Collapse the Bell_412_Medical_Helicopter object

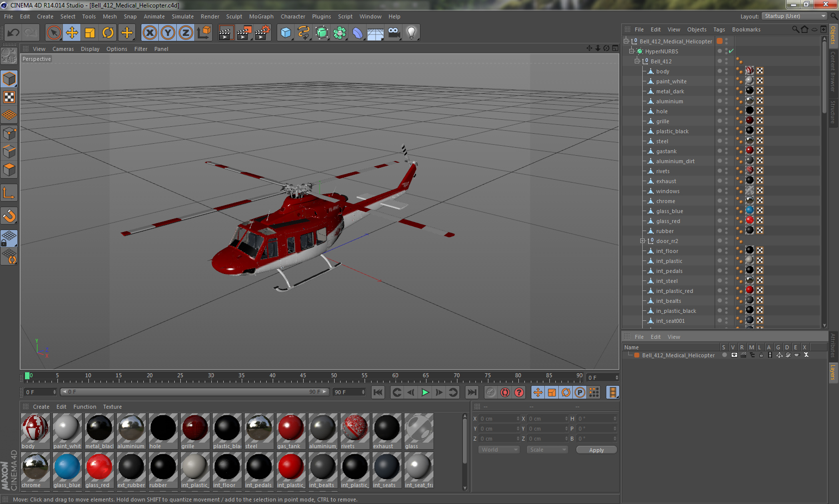click(626, 41)
